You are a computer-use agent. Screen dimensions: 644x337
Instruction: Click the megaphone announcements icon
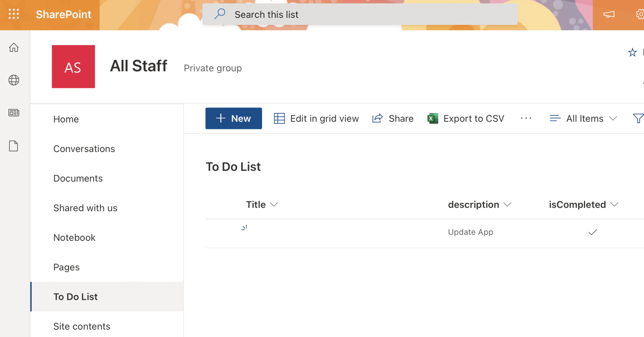click(x=609, y=14)
